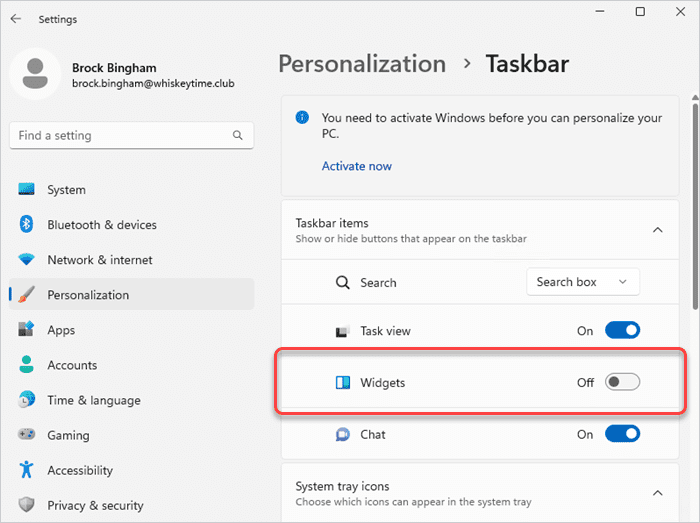The width and height of the screenshot is (700, 523).
Task: Close the Settings window
Action: click(680, 12)
